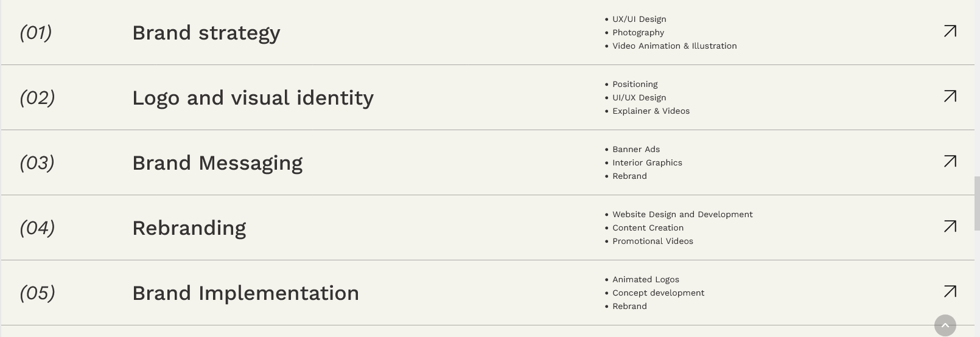Select the Logo and visual identity heading
This screenshot has height=337, width=980.
[253, 98]
